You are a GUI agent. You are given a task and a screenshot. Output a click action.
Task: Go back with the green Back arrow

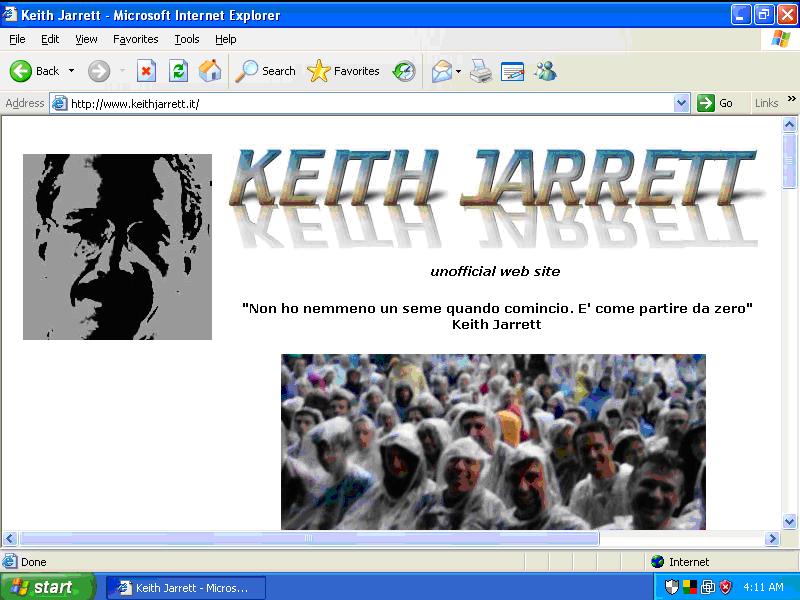(34, 71)
